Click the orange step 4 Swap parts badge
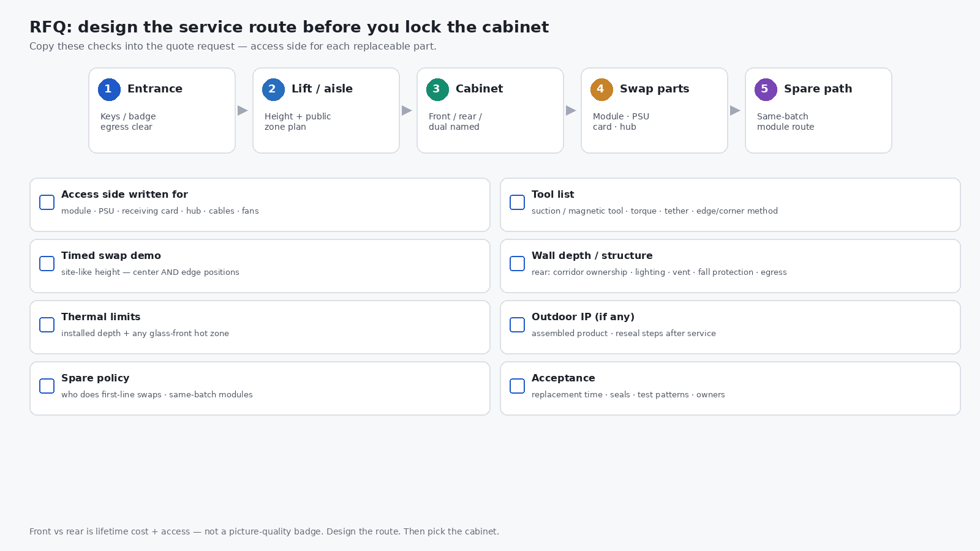The width and height of the screenshot is (980, 551). (x=601, y=89)
